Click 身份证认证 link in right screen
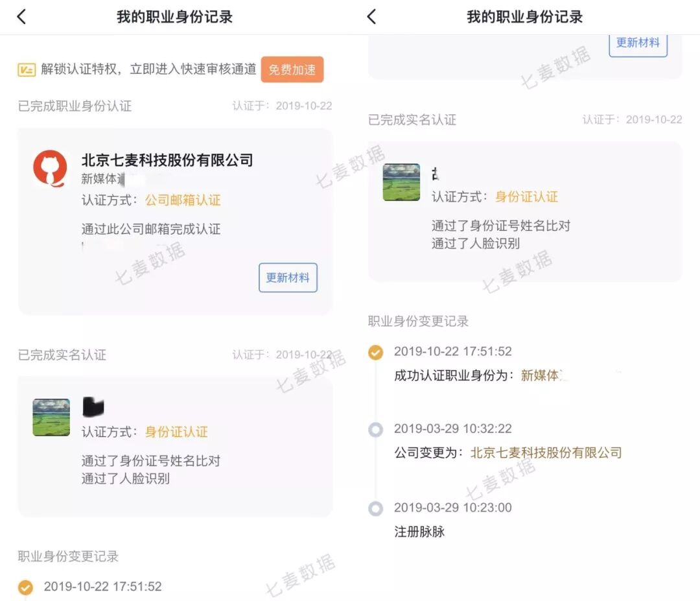This screenshot has width=700, height=601. point(526,197)
